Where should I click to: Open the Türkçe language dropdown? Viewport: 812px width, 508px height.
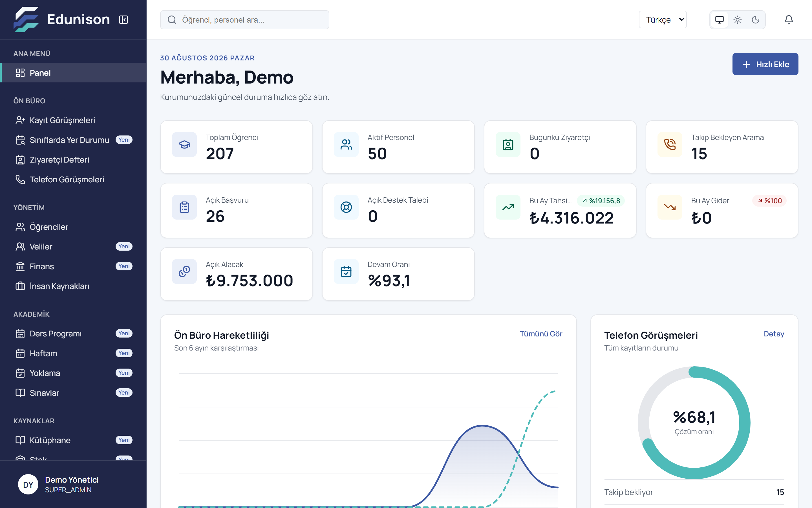(663, 20)
